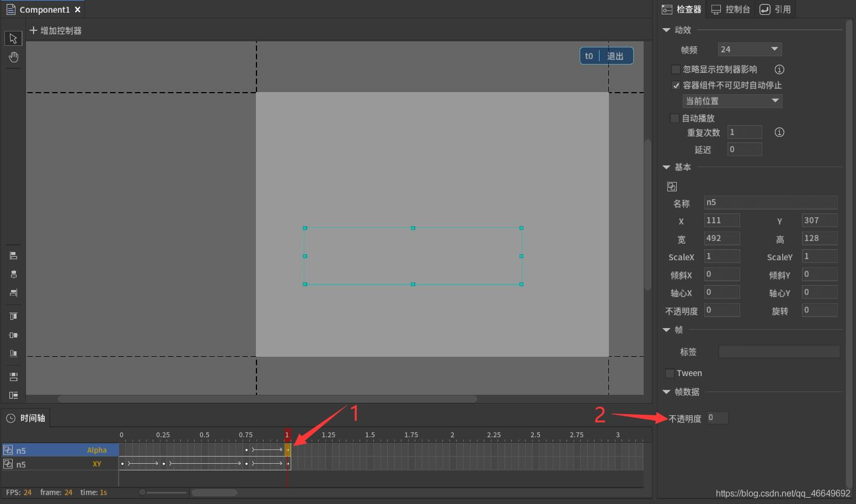Enable 忽略显示控制器影响 checkbox
Viewport: 856px width, 504px height.
pos(675,69)
